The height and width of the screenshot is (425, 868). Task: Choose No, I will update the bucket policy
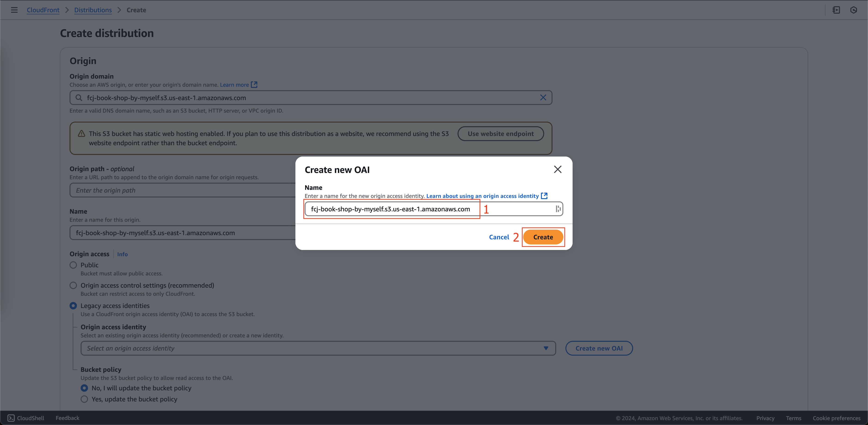84,388
